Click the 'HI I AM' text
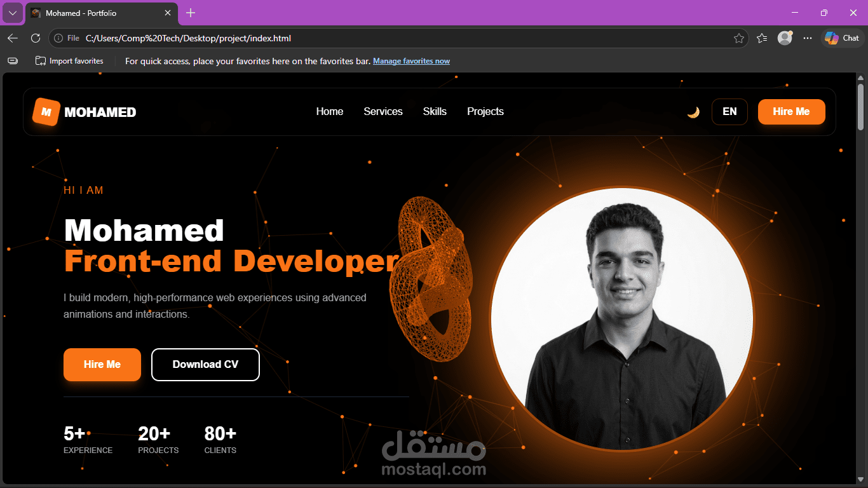The height and width of the screenshot is (488, 868). click(83, 191)
